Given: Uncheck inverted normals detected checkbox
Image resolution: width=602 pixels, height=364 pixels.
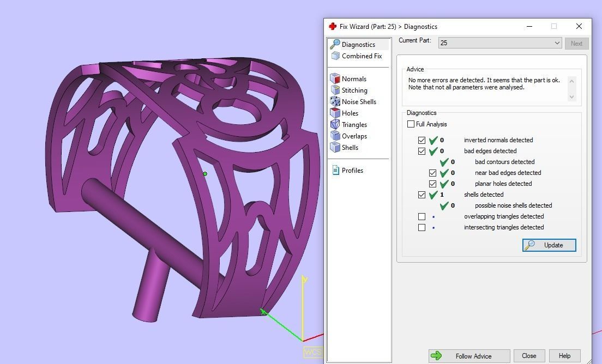Looking at the screenshot, I should (422, 141).
